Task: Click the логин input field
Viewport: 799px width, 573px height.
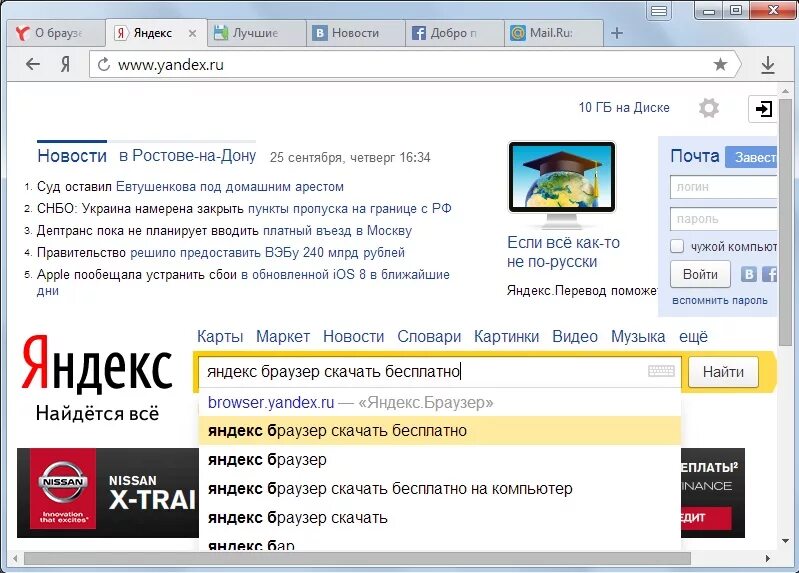Action: click(724, 187)
